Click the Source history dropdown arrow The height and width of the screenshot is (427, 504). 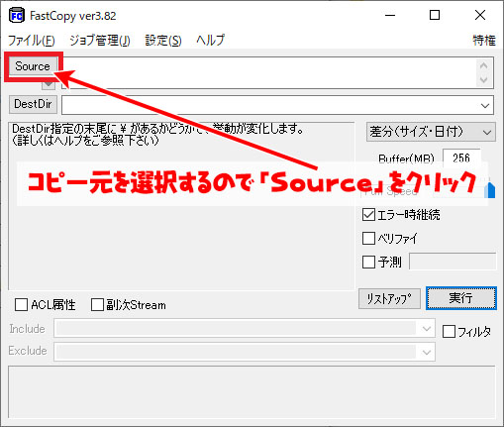pos(49,84)
